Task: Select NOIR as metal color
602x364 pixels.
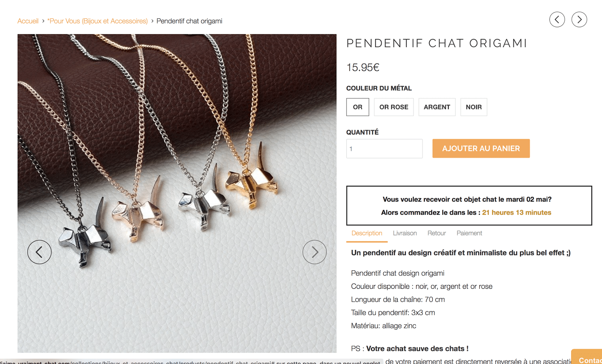Action: coord(474,107)
